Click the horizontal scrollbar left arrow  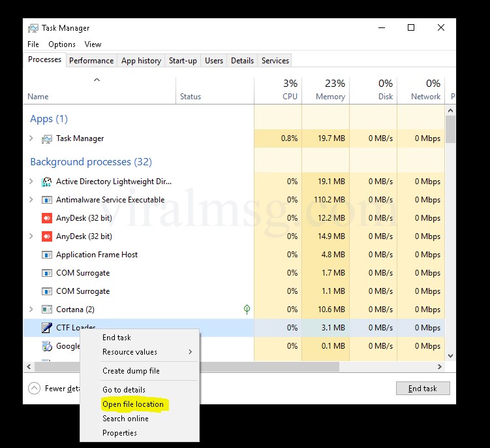pos(29,366)
